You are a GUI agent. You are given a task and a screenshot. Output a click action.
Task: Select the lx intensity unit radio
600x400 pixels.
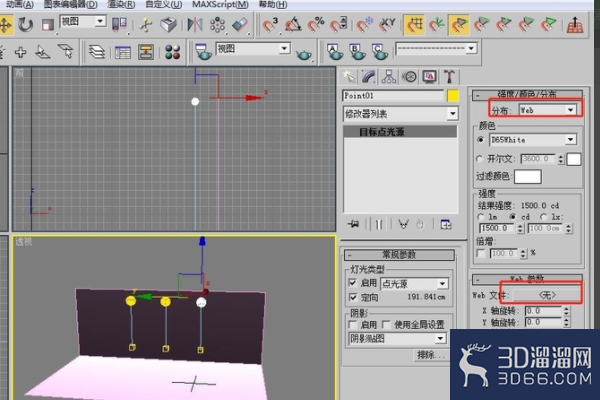click(544, 217)
